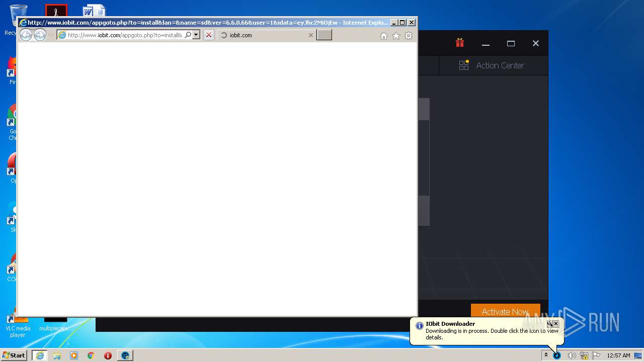Open a new blank tab in IE

pos(324,35)
